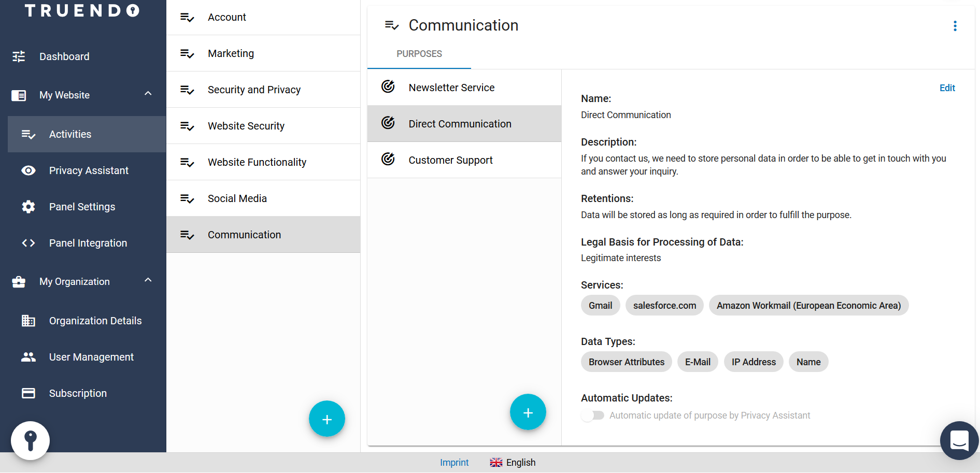This screenshot has height=473, width=980.
Task: Select the Newsletter Service purpose
Action: click(451, 88)
